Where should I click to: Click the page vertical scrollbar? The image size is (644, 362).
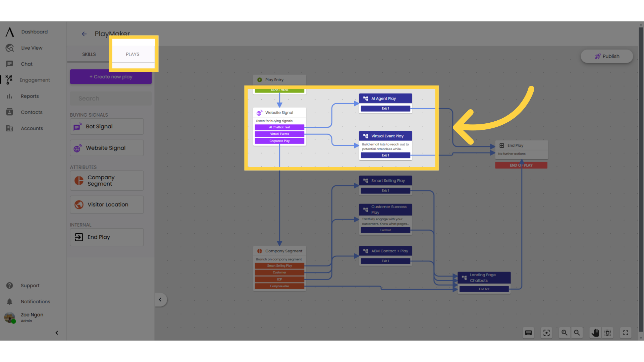click(641, 179)
